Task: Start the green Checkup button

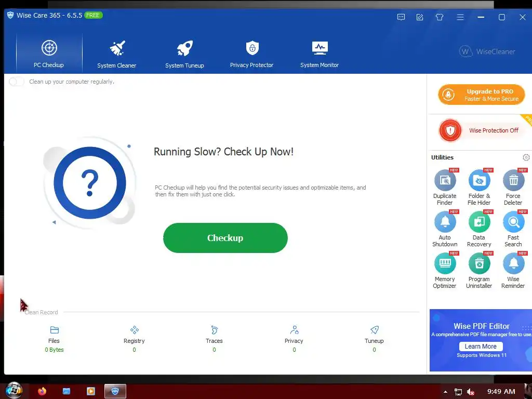Action: coord(225,238)
